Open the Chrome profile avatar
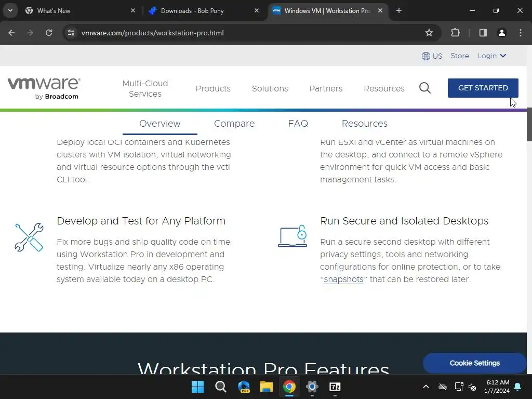 click(x=502, y=33)
